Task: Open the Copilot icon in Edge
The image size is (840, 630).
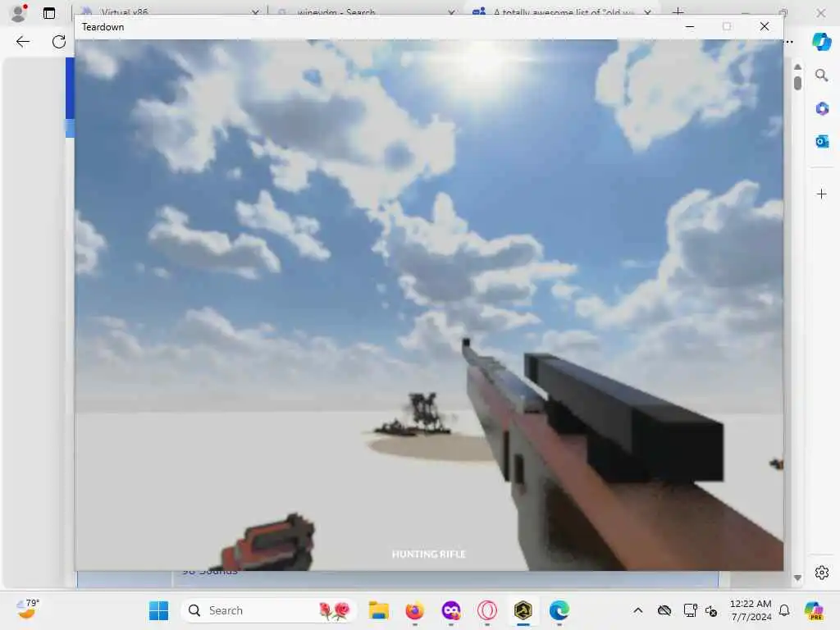Action: coord(821,42)
